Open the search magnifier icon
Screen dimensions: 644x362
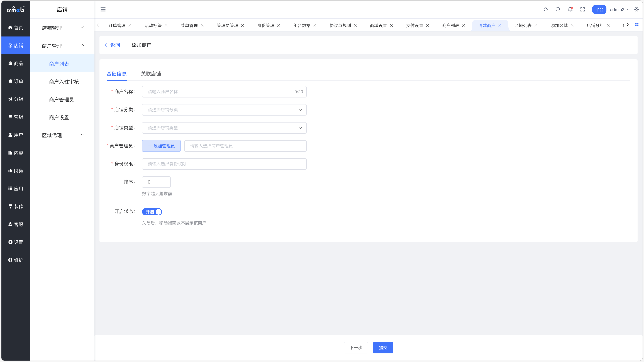tap(558, 9)
